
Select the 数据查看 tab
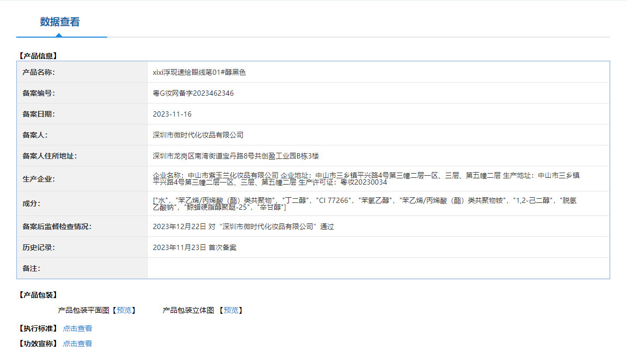coord(60,22)
